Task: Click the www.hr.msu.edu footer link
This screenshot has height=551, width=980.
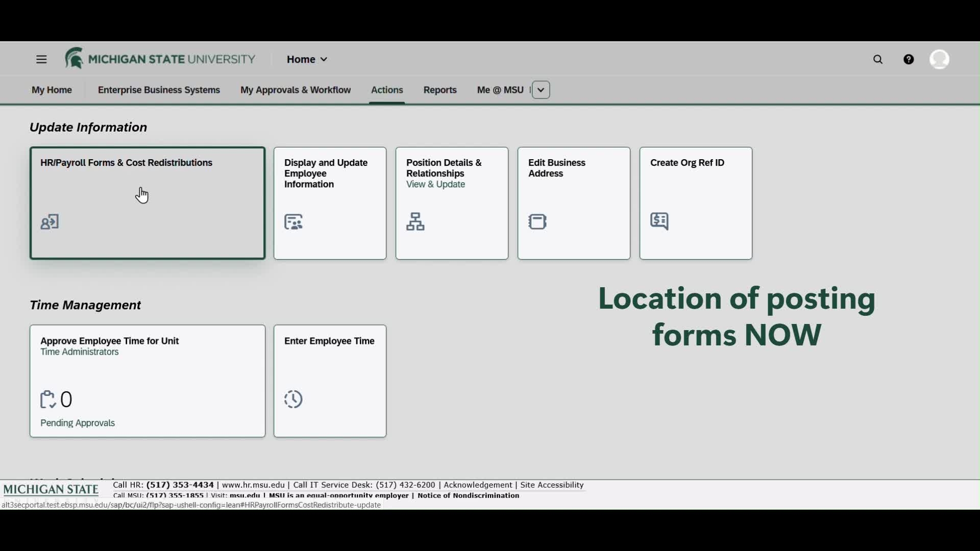Action: click(253, 485)
